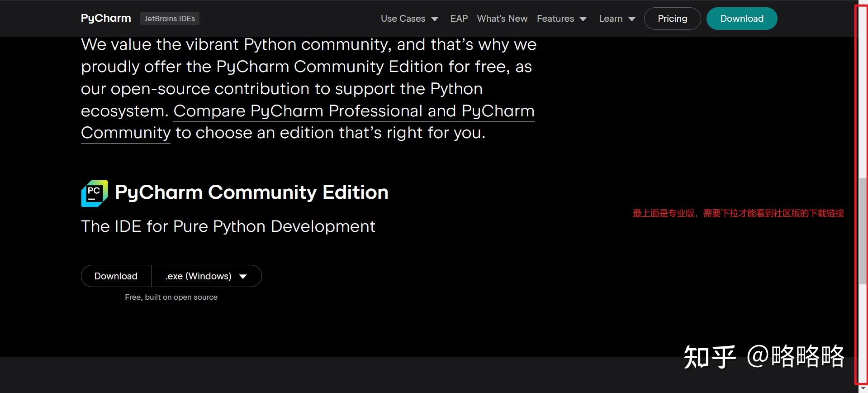Click the PyCharm Community Edition PC icon

click(94, 193)
